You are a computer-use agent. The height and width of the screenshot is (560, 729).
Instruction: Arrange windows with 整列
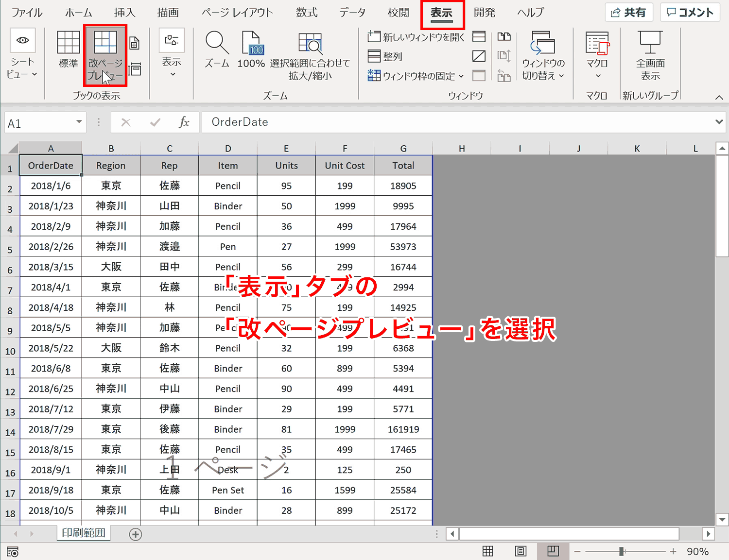click(x=385, y=56)
